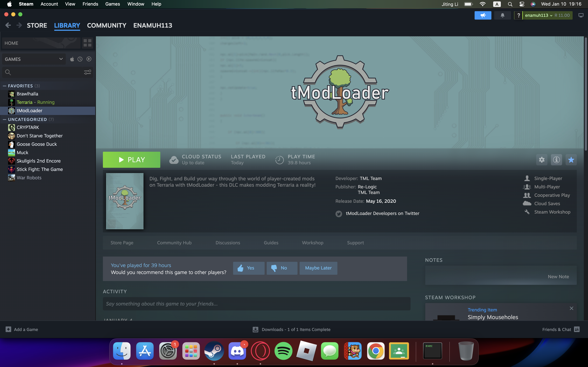Click the Steam announcements megaphone icon

(x=483, y=15)
